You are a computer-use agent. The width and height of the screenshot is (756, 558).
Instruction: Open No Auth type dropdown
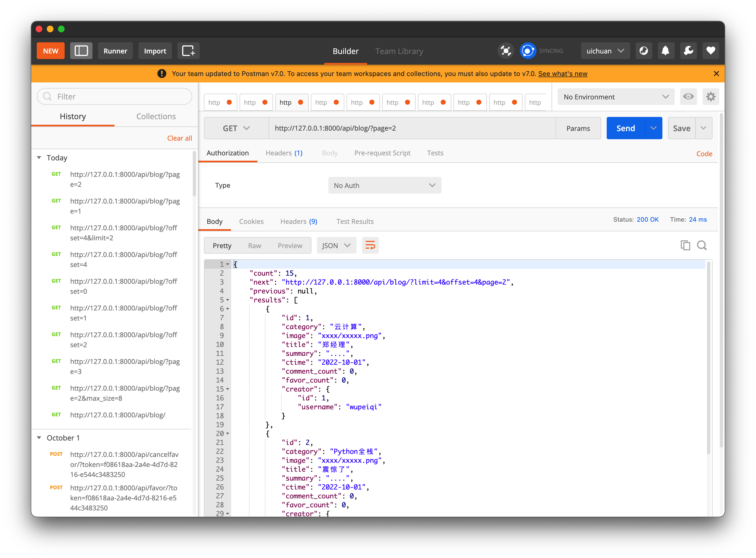[385, 185]
